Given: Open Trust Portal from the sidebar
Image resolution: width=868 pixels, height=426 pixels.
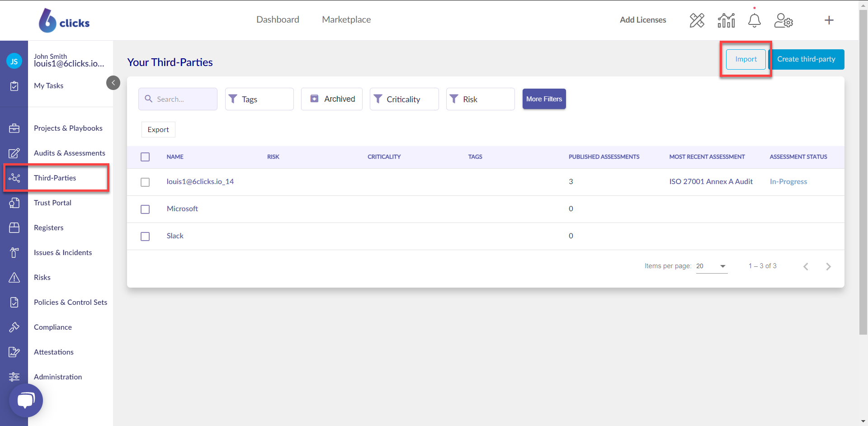Looking at the screenshot, I should click(52, 203).
